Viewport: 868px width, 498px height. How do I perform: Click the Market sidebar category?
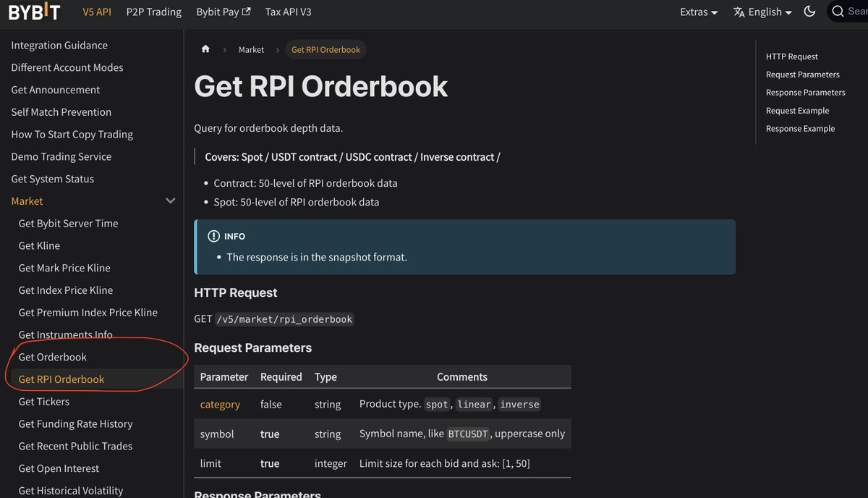[x=27, y=201]
